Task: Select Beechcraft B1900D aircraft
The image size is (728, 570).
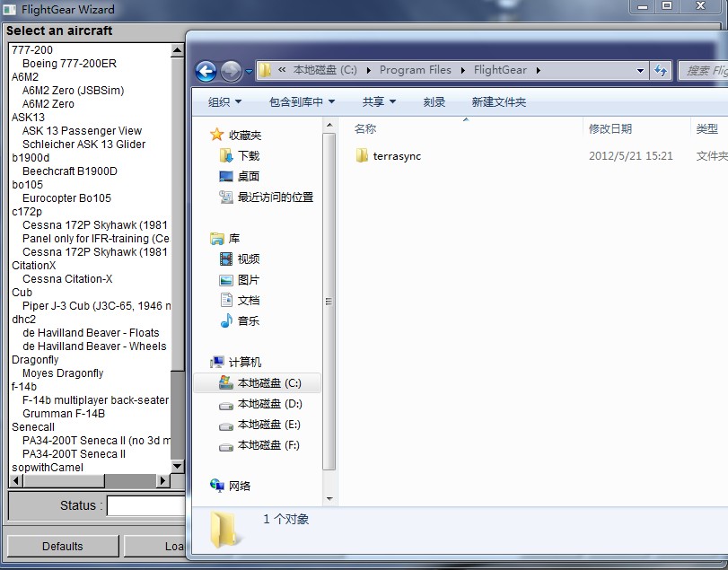Action: 70,171
